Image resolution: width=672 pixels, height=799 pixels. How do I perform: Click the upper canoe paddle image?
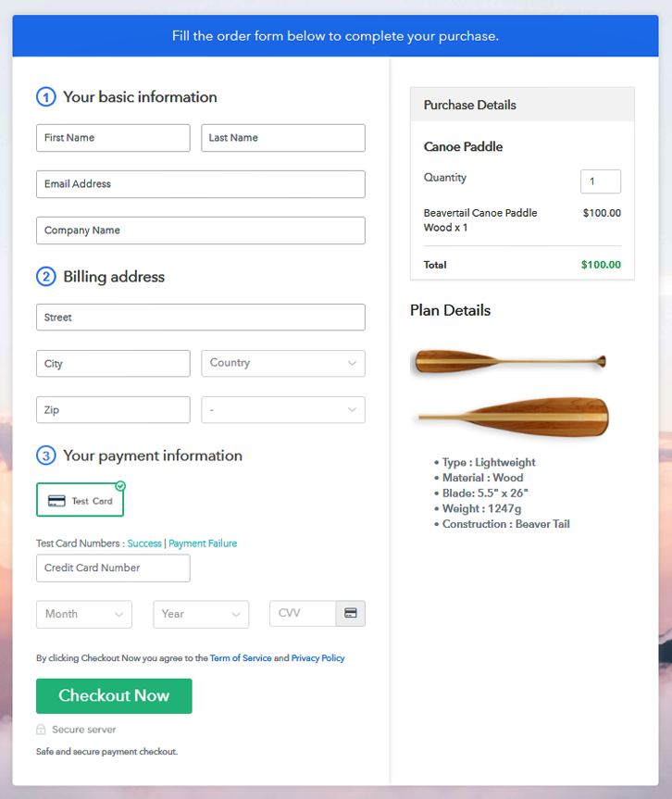click(x=508, y=362)
